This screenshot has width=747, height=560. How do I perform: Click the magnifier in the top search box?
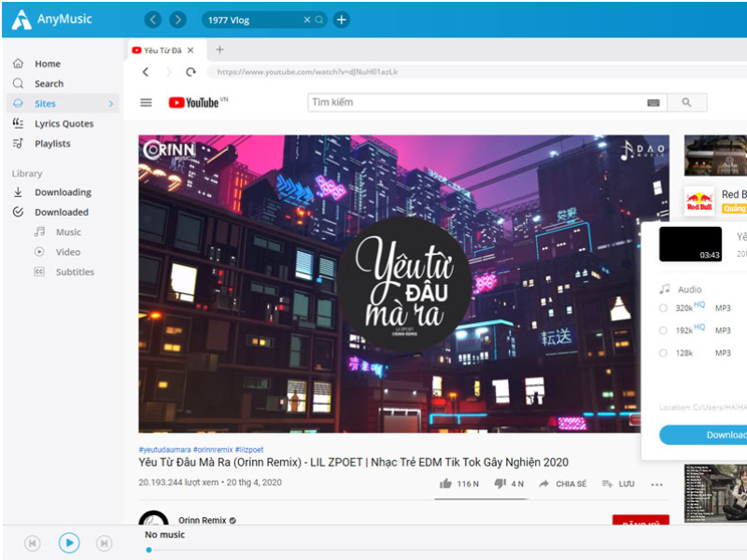318,20
